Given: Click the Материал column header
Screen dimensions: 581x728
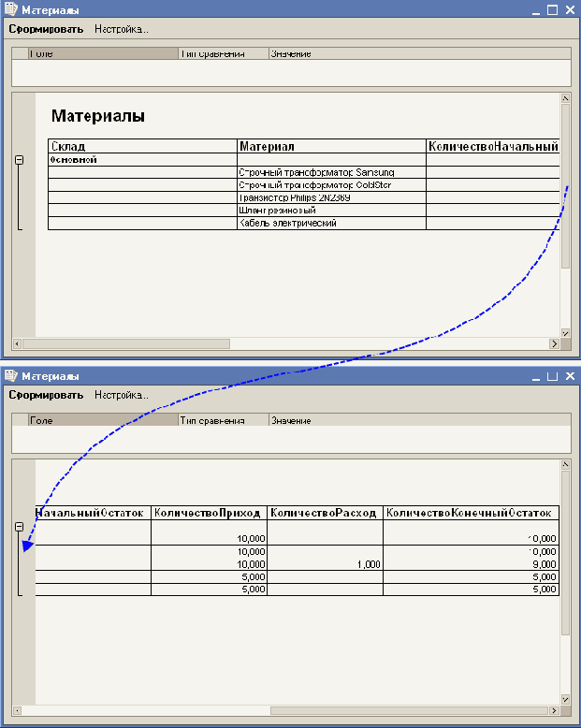Looking at the screenshot, I should pyautogui.click(x=330, y=147).
